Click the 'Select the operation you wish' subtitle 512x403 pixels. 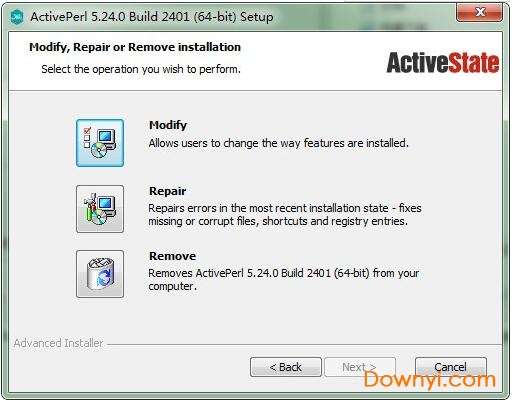pyautogui.click(x=141, y=69)
